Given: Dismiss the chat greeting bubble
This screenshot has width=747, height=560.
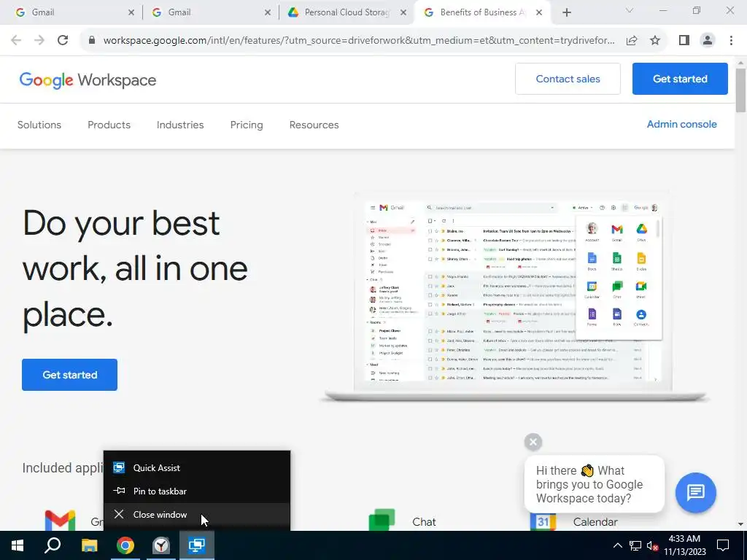Looking at the screenshot, I should (533, 443).
